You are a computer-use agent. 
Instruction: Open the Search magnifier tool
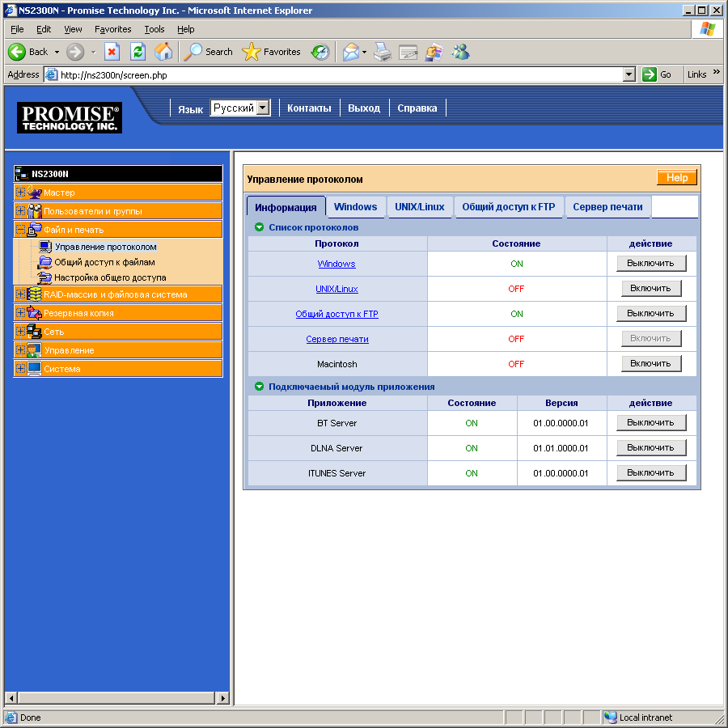click(x=193, y=52)
